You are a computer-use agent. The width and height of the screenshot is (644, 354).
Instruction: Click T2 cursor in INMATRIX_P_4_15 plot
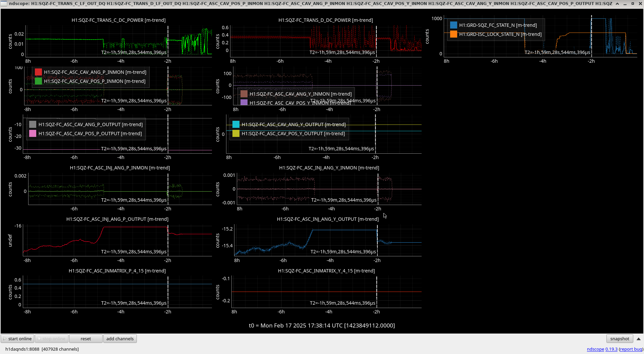pyautogui.click(x=168, y=291)
